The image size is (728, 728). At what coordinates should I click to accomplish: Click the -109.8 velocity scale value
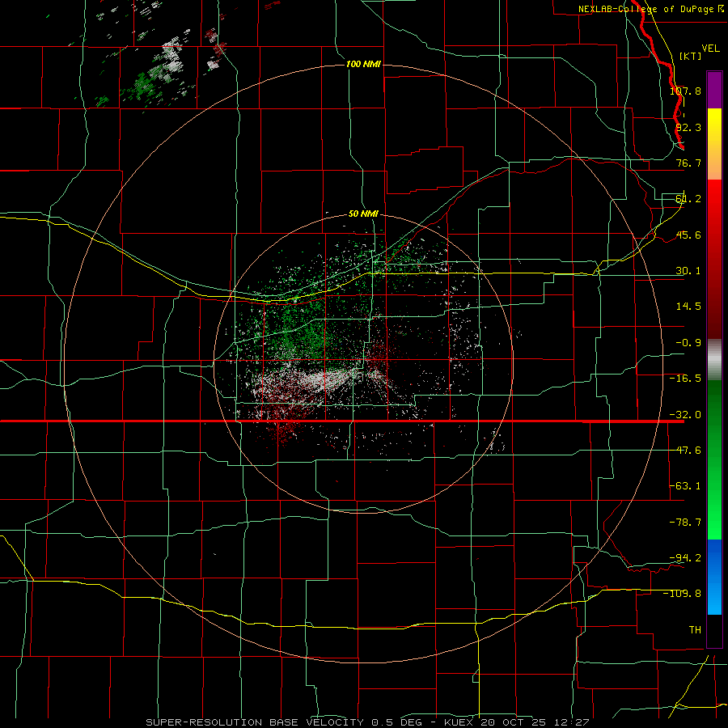point(682,594)
